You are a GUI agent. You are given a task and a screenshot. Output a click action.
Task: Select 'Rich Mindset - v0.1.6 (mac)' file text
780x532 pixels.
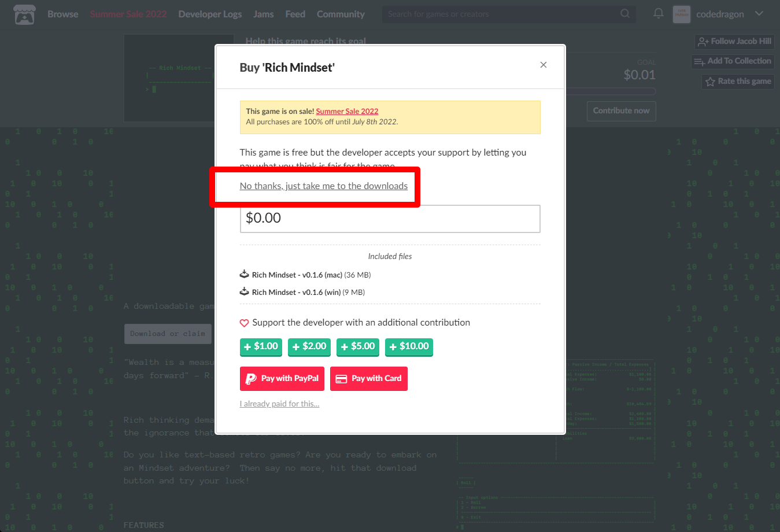tap(297, 275)
